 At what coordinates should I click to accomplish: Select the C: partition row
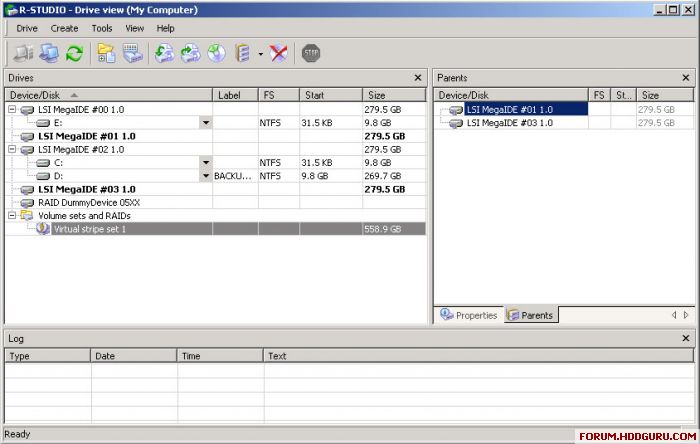(216, 162)
